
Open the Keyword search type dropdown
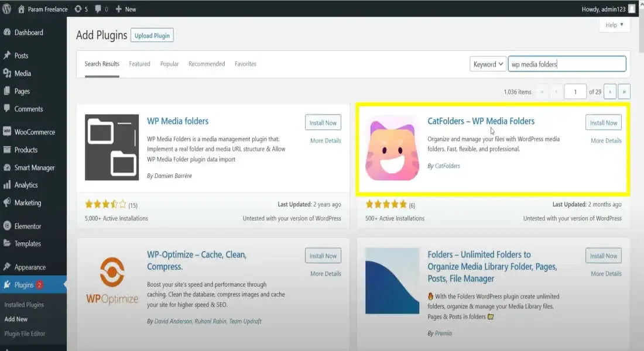(x=488, y=64)
